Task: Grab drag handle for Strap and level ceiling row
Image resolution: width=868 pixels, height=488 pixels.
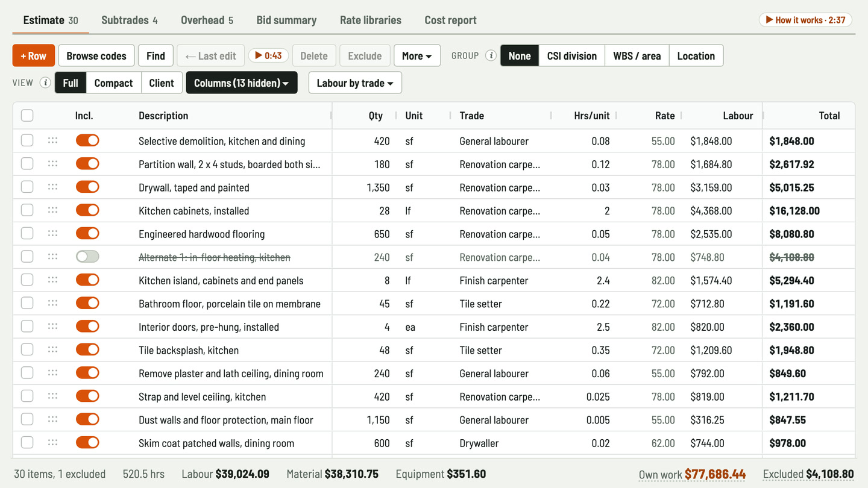Action: (x=52, y=396)
